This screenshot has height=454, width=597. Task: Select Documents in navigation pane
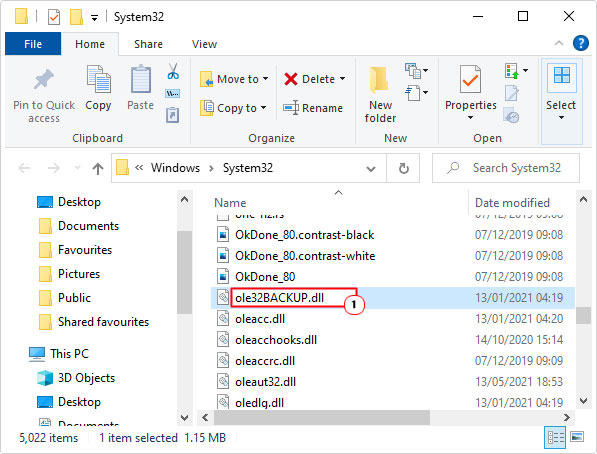point(88,226)
